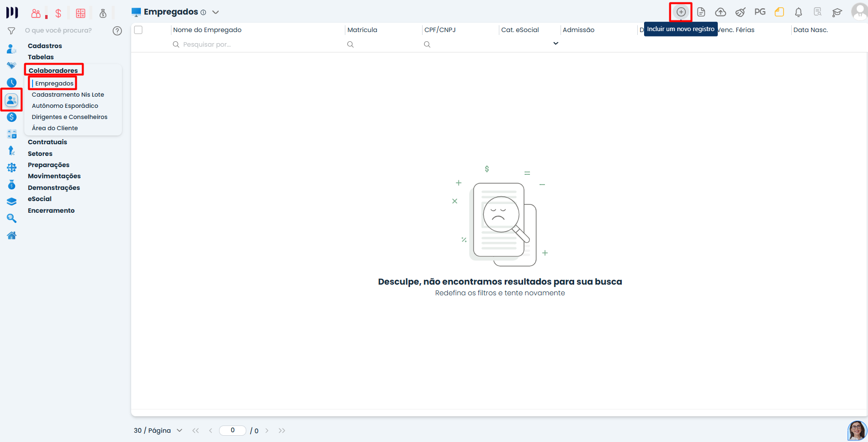Viewport: 868px width, 442px height.
Task: Click the CPF/CNPJ column search icon
Action: 427,44
